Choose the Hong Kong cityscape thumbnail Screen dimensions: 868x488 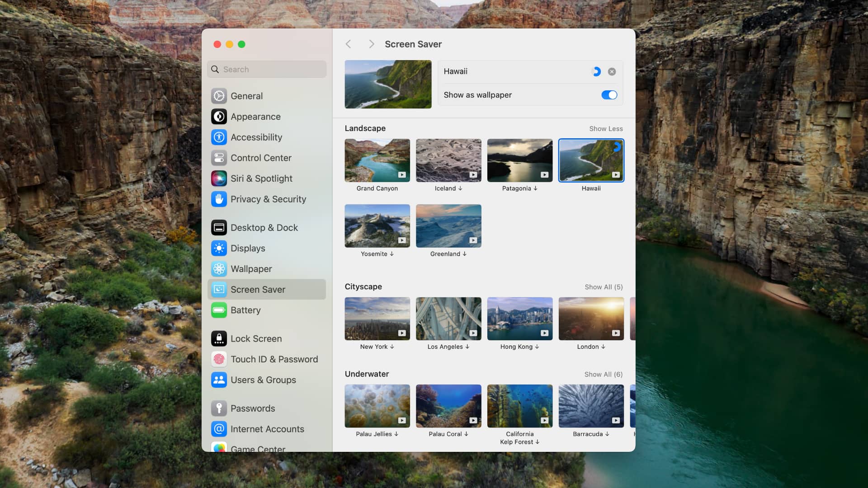519,319
